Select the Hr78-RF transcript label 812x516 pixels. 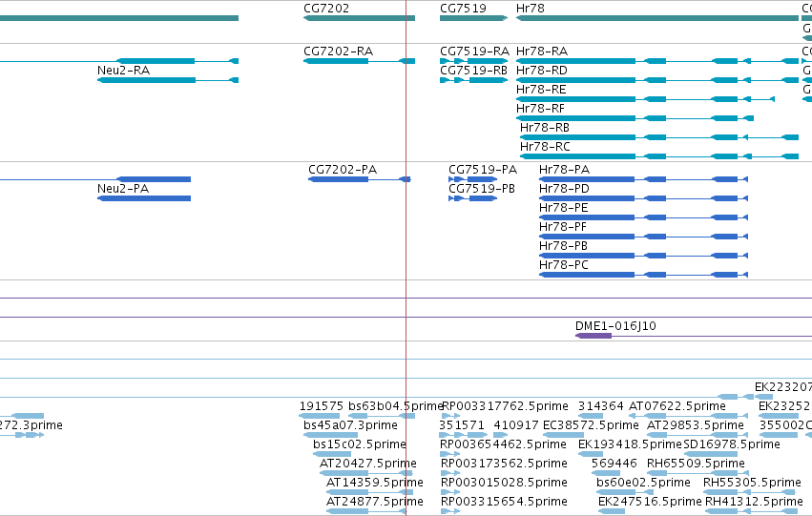540,109
